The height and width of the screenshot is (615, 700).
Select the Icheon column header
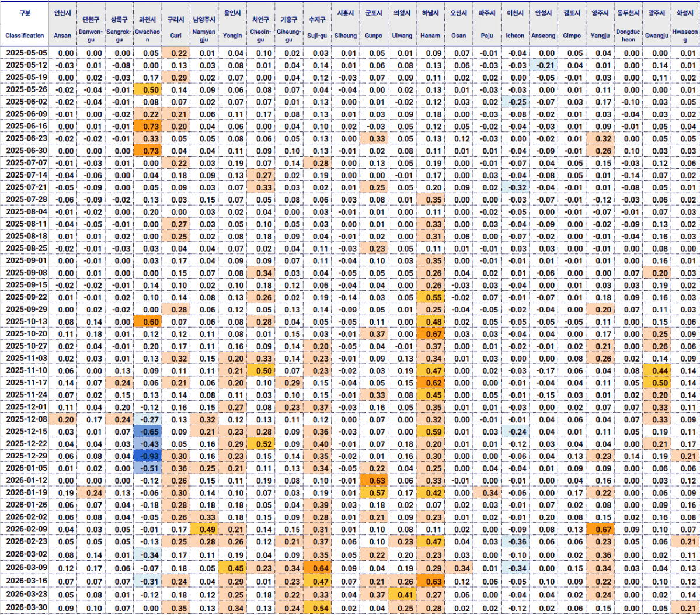coord(515,24)
